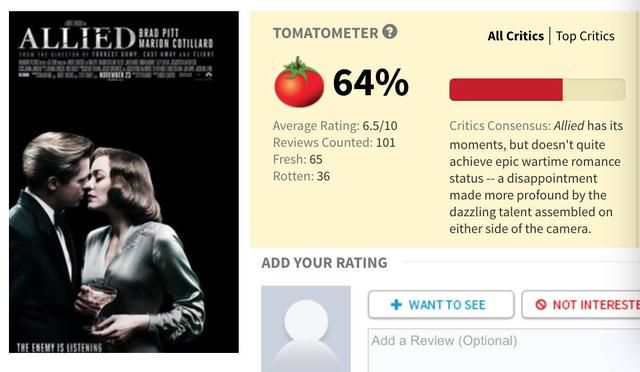This screenshot has width=640, height=372.
Task: Click the Add a Review text field
Action: pyautogui.click(x=504, y=350)
